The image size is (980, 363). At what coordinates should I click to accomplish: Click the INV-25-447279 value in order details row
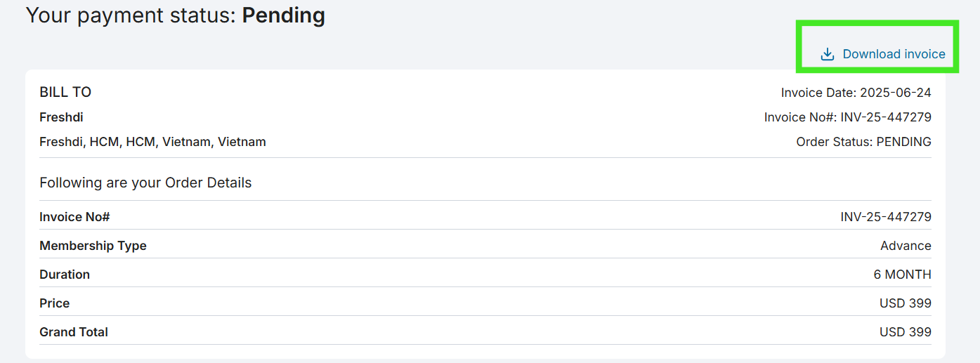tap(886, 217)
